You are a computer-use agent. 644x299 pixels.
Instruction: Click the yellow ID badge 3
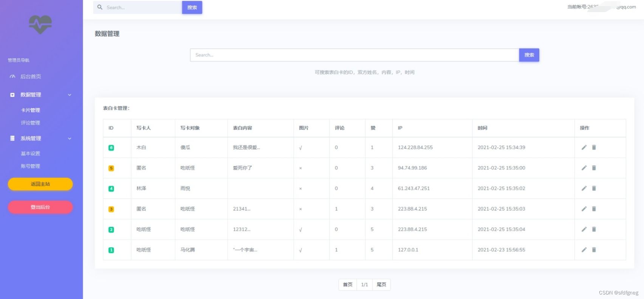(x=111, y=209)
